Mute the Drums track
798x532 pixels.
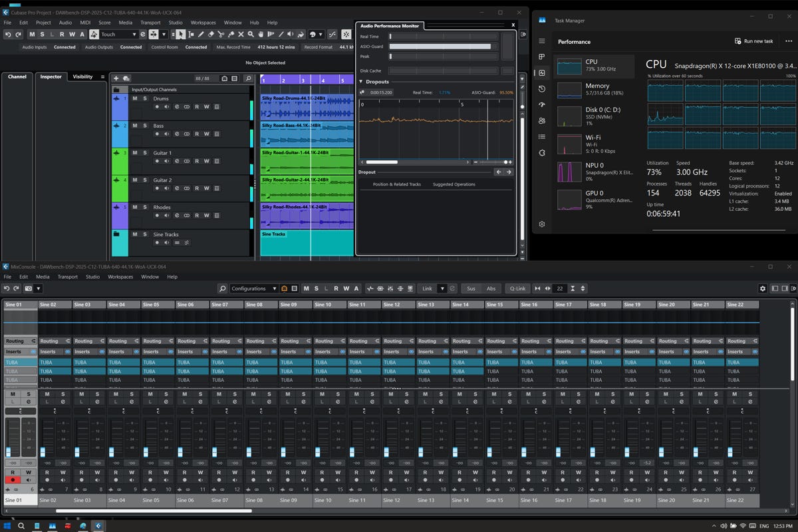(x=135, y=98)
